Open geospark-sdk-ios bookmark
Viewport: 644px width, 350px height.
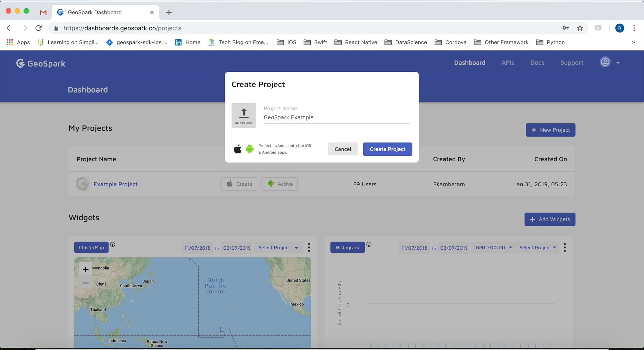click(x=137, y=42)
